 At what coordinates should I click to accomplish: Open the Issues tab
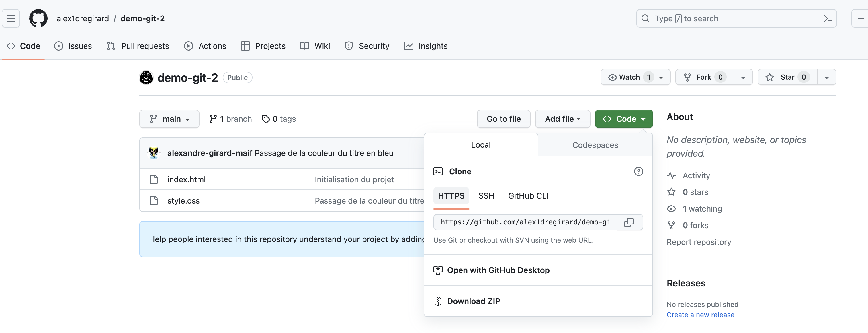[x=73, y=46]
